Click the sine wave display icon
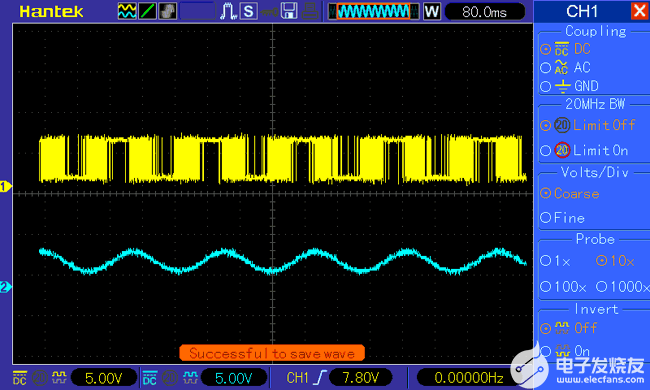 click(127, 11)
